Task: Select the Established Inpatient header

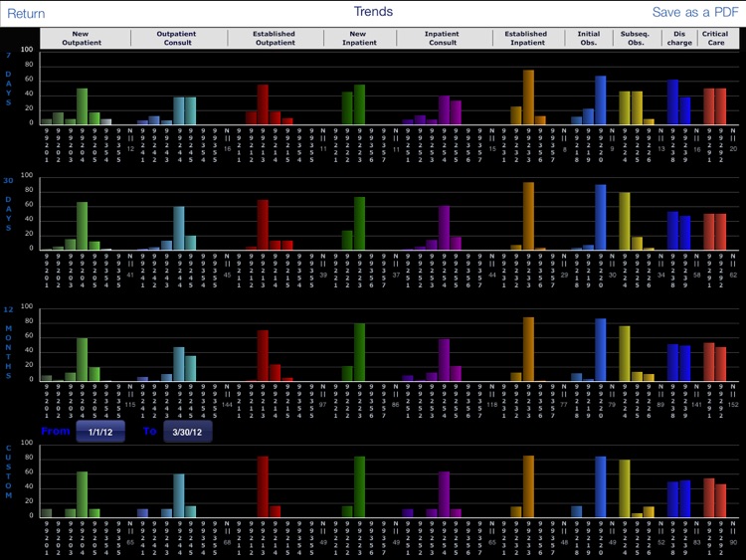Action: (x=526, y=38)
